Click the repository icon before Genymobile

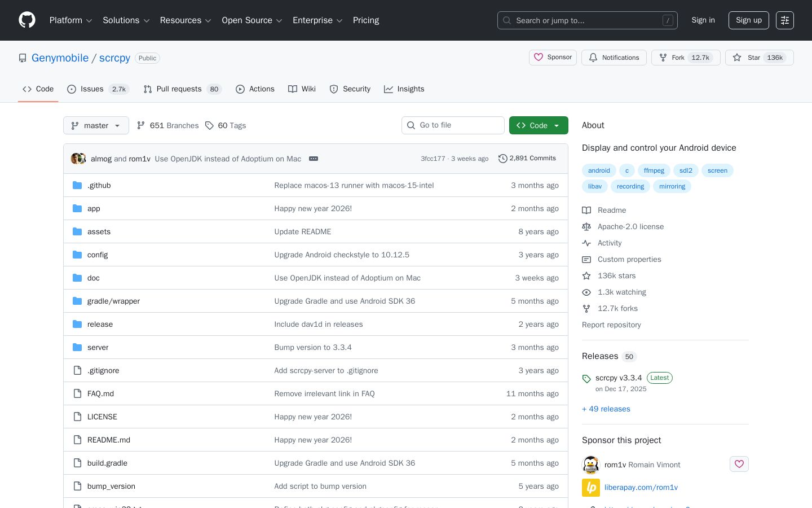tap(23, 58)
